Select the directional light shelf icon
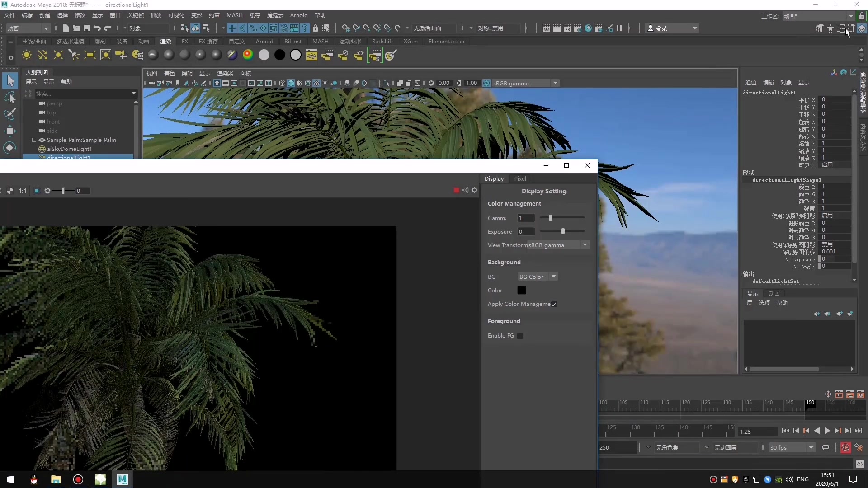868x488 pixels. point(42,55)
